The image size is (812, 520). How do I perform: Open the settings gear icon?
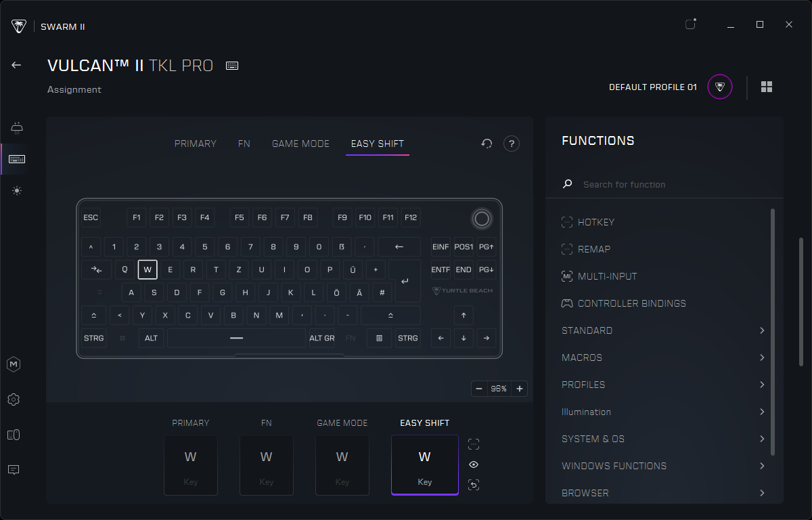[x=14, y=399]
